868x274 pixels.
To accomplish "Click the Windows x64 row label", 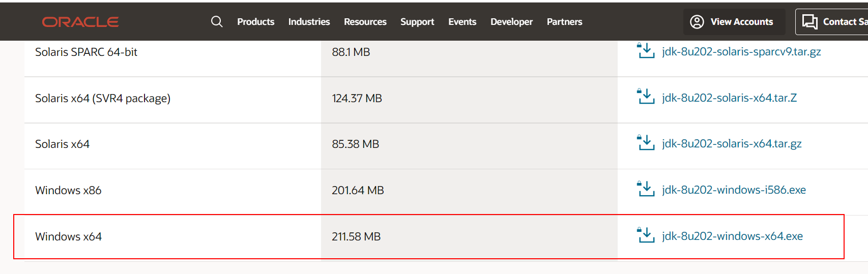I will click(68, 236).
